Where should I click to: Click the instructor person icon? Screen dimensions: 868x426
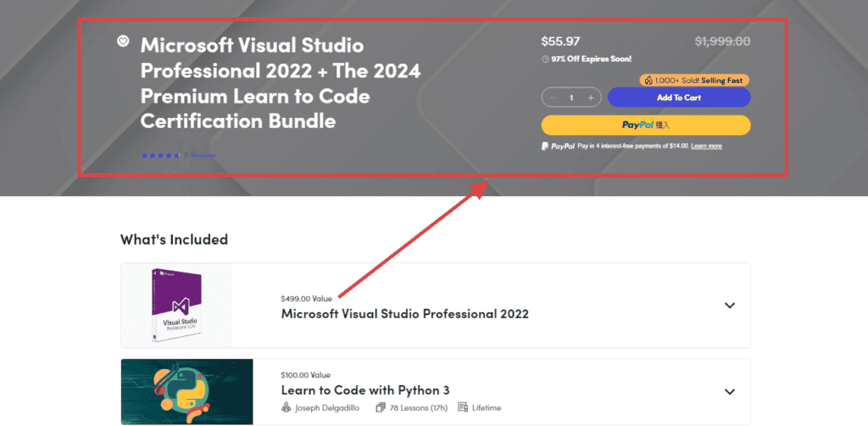pos(287,407)
